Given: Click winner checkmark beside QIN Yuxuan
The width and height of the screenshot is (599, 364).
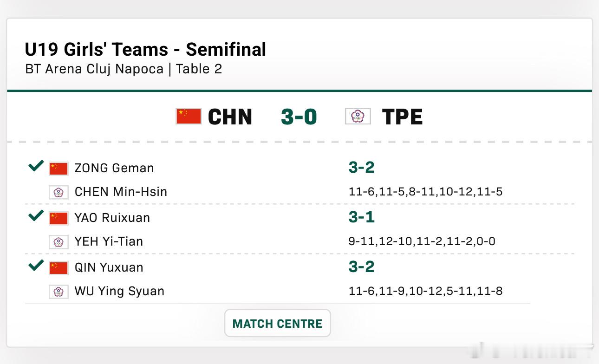Looking at the screenshot, I should point(36,266).
